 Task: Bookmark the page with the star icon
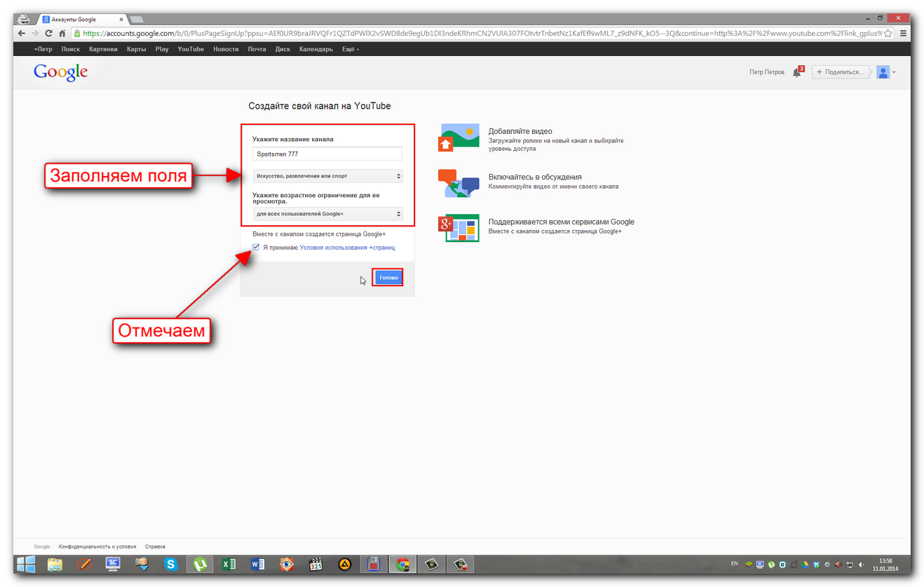[888, 33]
